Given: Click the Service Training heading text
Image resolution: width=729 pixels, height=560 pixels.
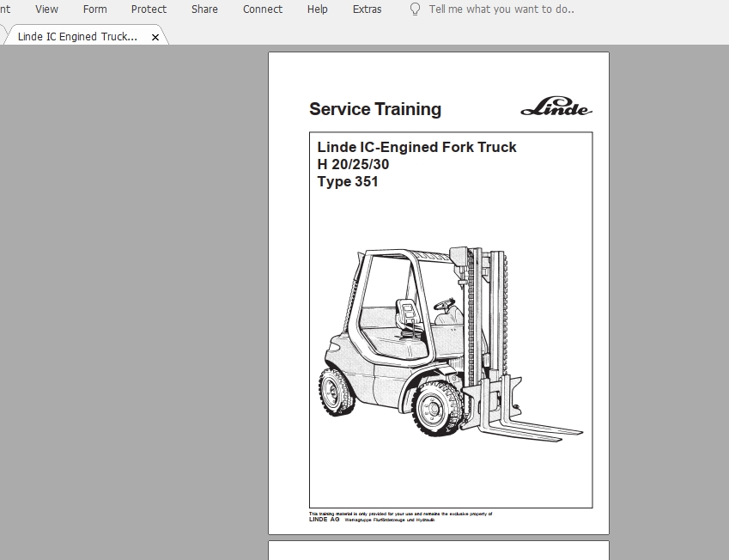Looking at the screenshot, I should pos(375,109).
